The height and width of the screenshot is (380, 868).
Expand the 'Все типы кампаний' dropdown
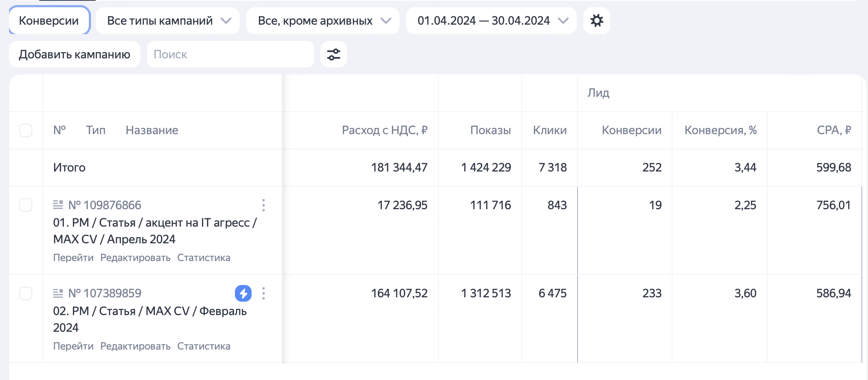[168, 21]
